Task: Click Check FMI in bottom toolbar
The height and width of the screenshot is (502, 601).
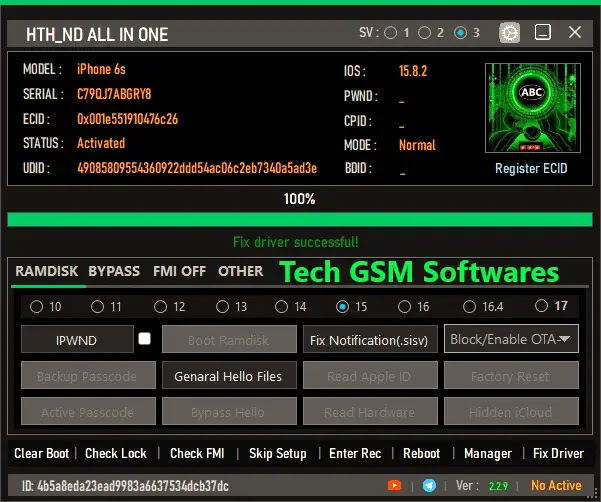Action: coord(197,453)
